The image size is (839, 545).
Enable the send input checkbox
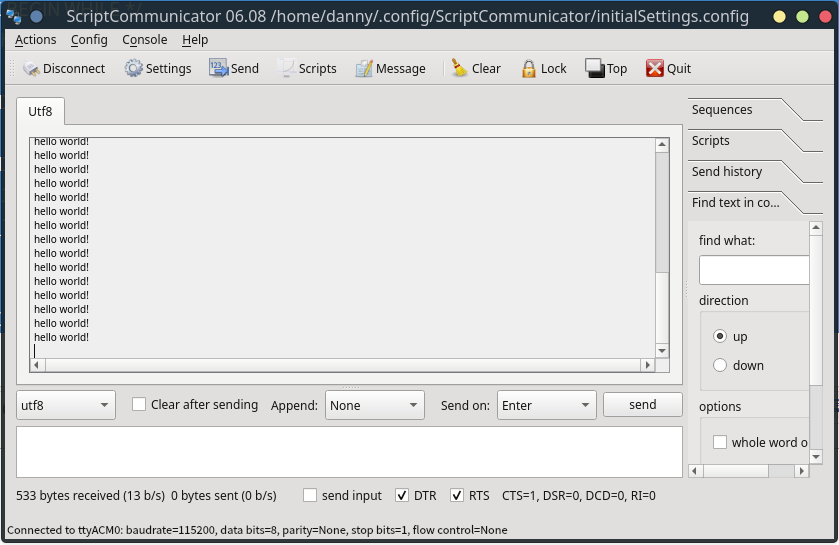[310, 495]
